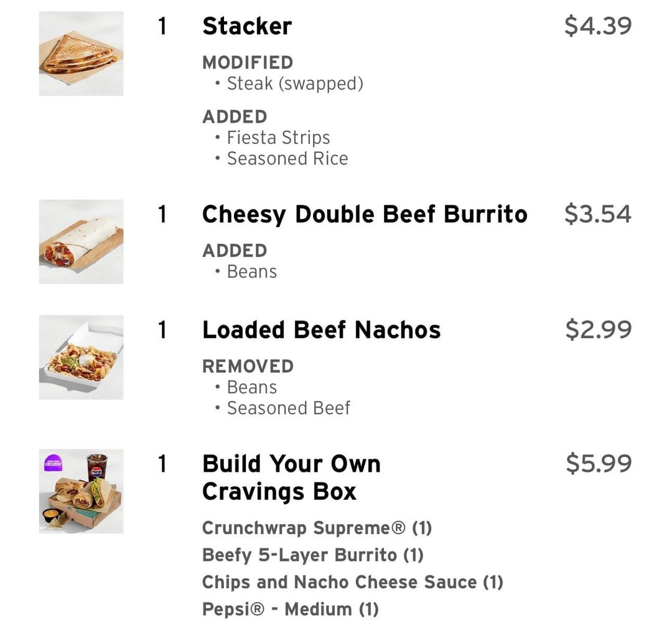
Task: Click the Build Your Own Cravings Box title
Action: pyautogui.click(x=291, y=477)
